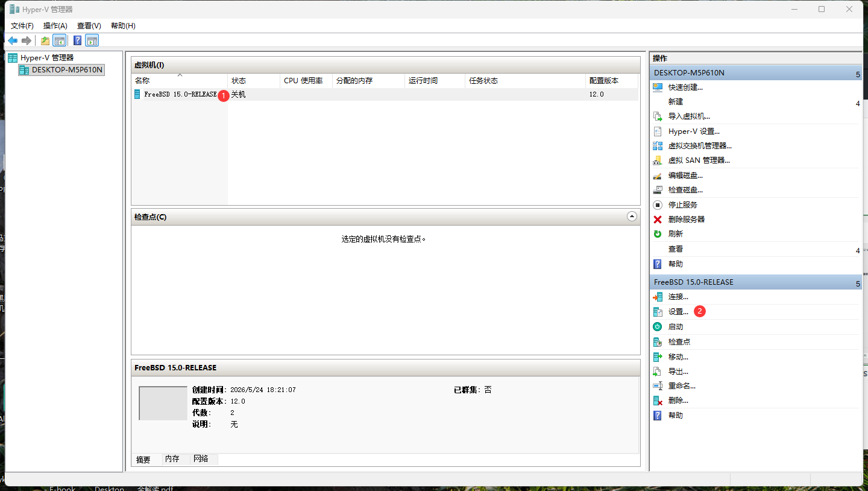This screenshot has height=491, width=868.
Task: Sort by the 名称 column header
Action: coord(180,81)
